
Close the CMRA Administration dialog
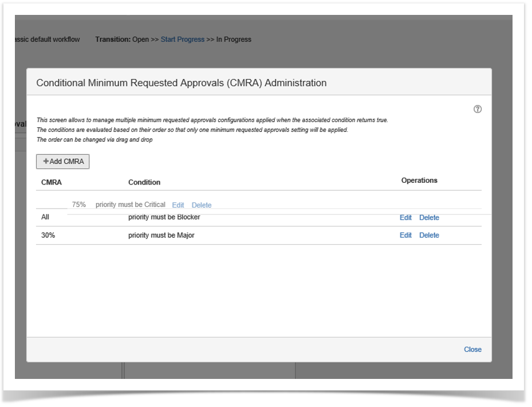tap(472, 350)
